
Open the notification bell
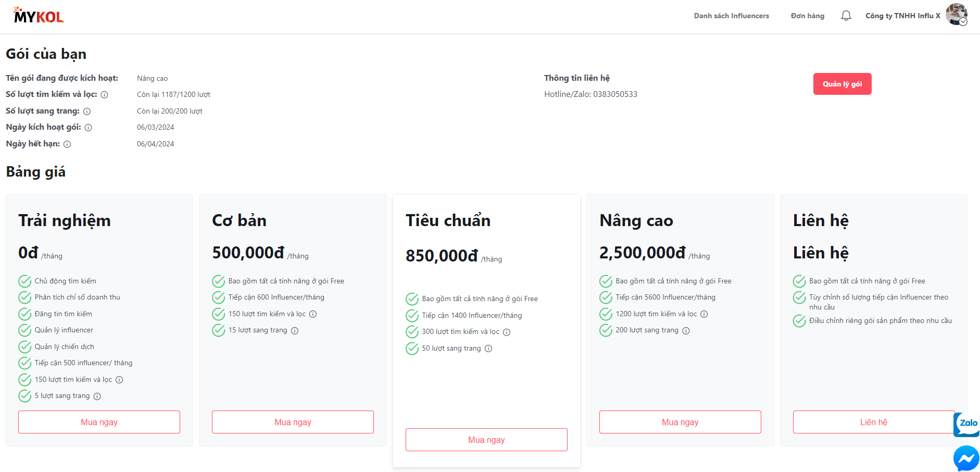pyautogui.click(x=846, y=16)
